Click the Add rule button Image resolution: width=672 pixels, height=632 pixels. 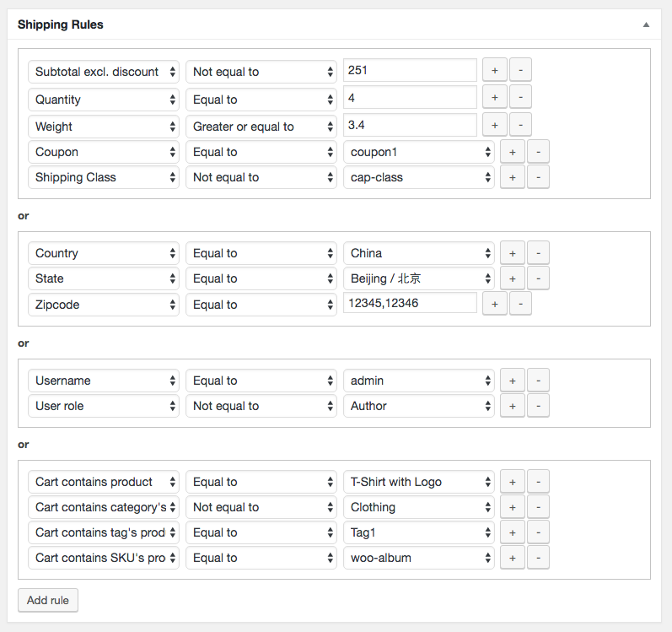(x=48, y=600)
